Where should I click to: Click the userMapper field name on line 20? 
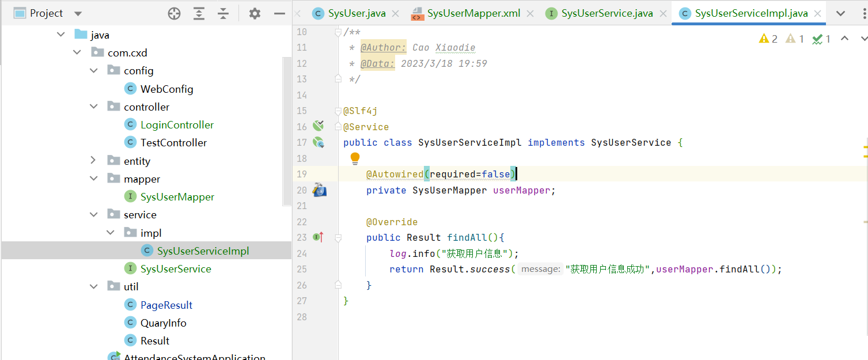522,190
